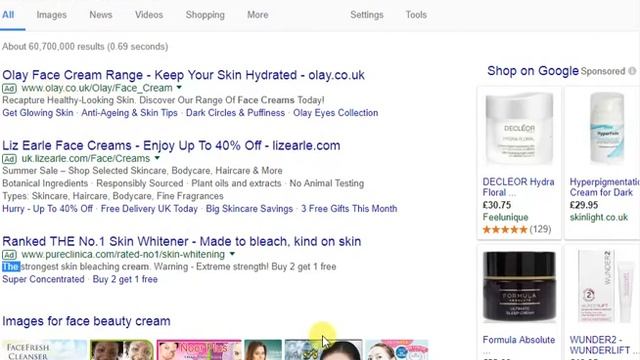Click the Dark Circles & Puffiness sitelink
Image resolution: width=640 pixels, height=360 pixels.
[235, 113]
